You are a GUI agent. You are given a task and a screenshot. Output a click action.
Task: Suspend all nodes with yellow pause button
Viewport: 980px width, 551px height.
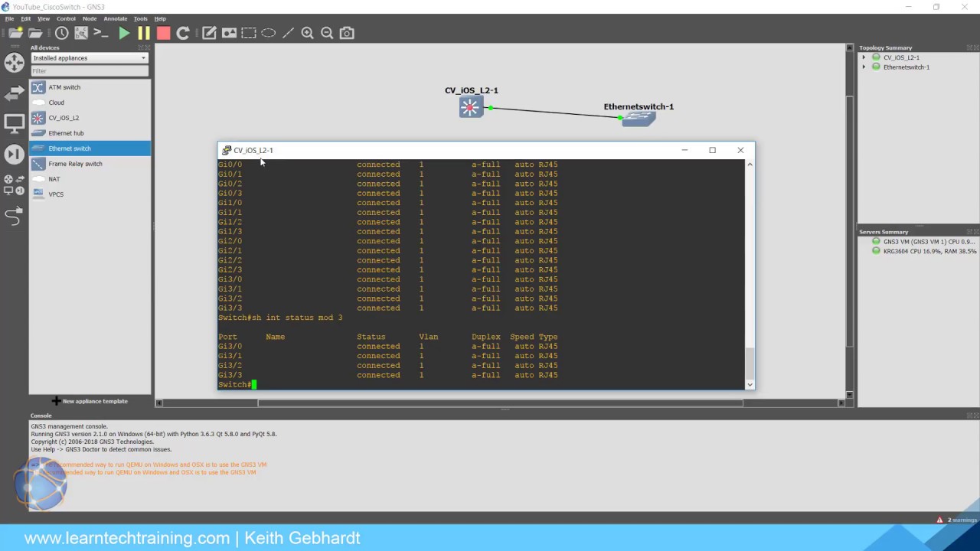point(143,33)
